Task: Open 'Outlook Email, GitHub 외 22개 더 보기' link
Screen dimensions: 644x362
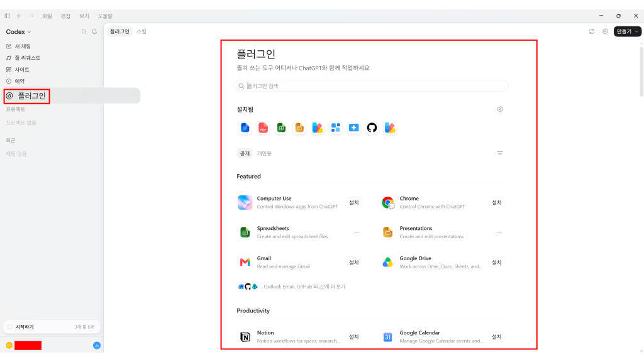Action: pos(304,287)
